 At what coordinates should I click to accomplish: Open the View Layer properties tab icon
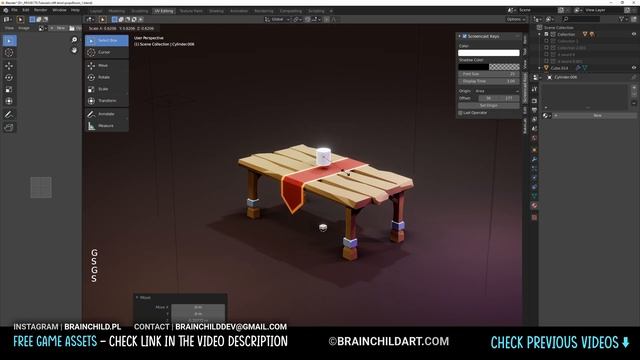pos(534,120)
